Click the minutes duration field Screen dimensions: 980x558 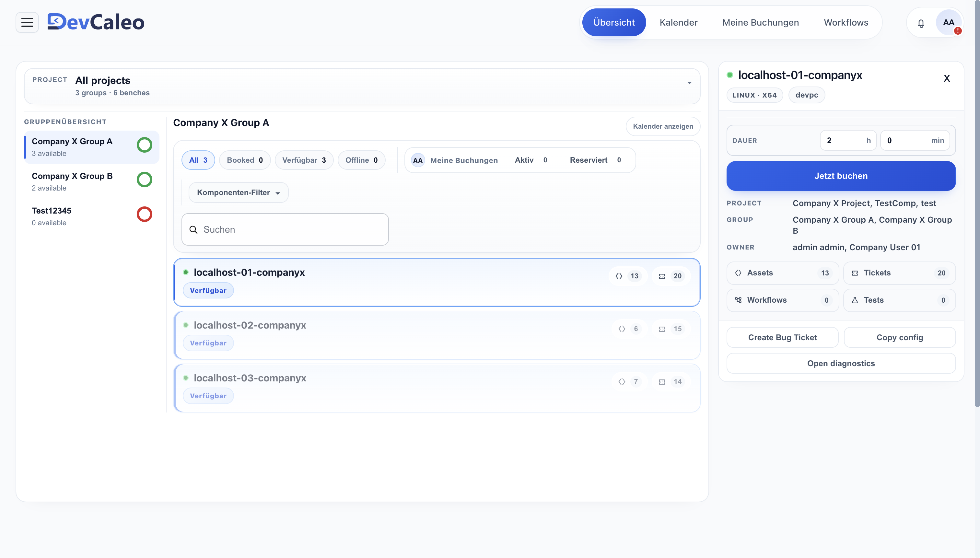coord(915,141)
